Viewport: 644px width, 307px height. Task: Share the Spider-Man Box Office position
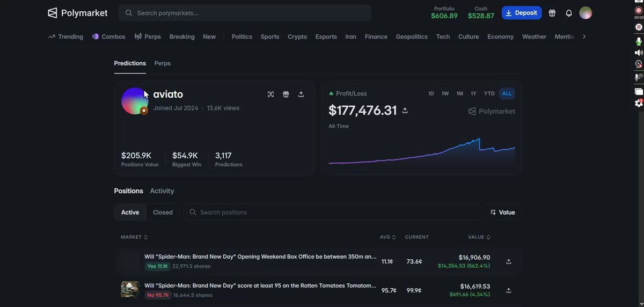point(509,262)
